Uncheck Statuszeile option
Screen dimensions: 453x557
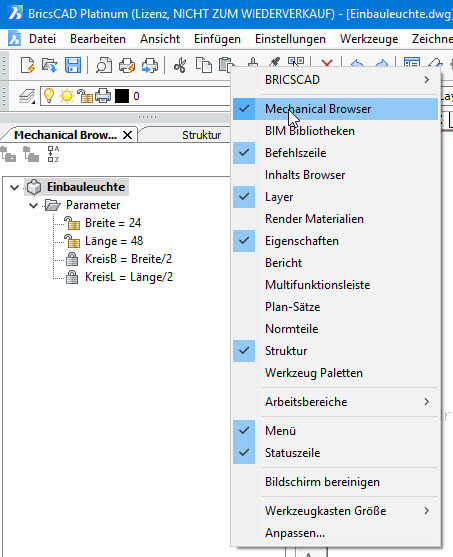pos(336,453)
